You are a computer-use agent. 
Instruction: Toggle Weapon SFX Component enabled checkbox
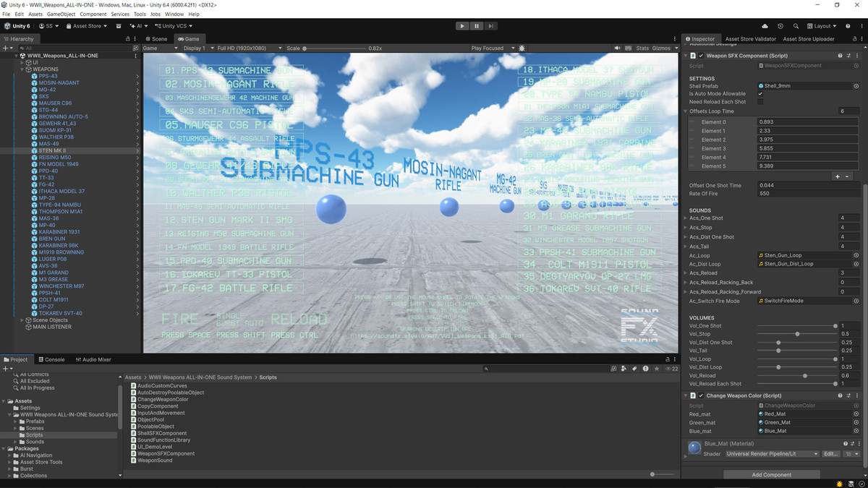pos(701,56)
